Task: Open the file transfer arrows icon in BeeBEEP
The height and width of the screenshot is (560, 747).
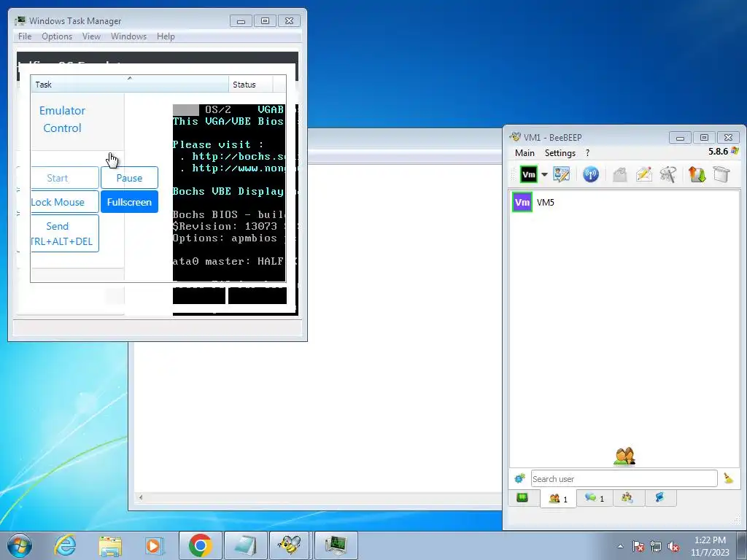Action: coord(697,175)
